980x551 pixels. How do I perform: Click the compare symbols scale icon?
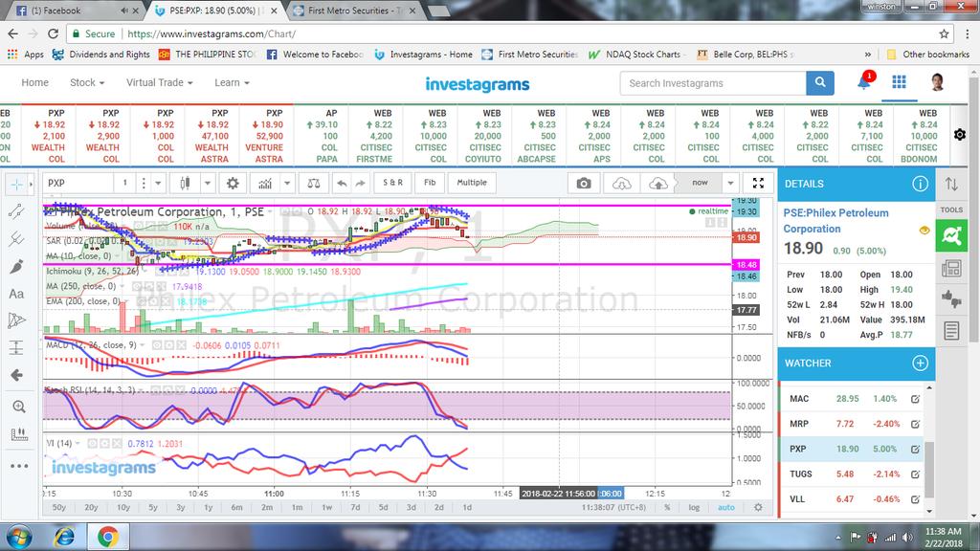click(x=314, y=183)
